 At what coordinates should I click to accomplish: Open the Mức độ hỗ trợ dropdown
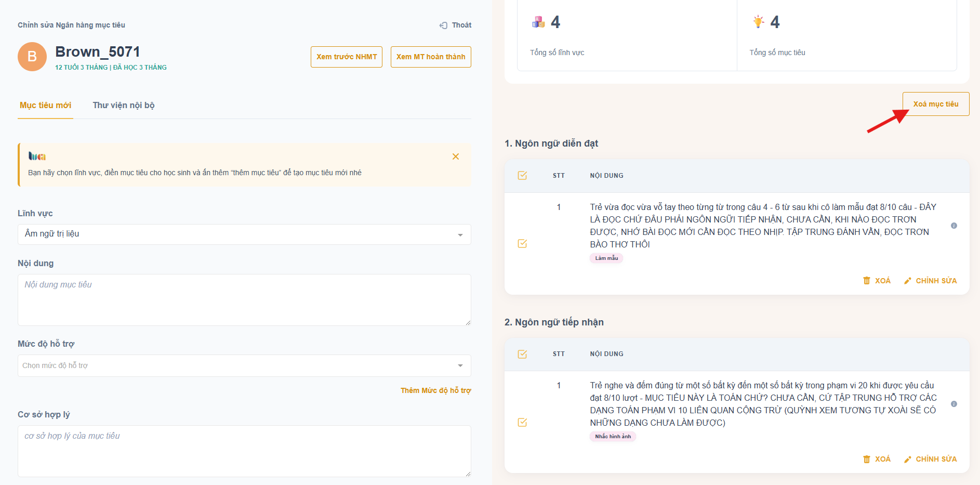pos(244,365)
